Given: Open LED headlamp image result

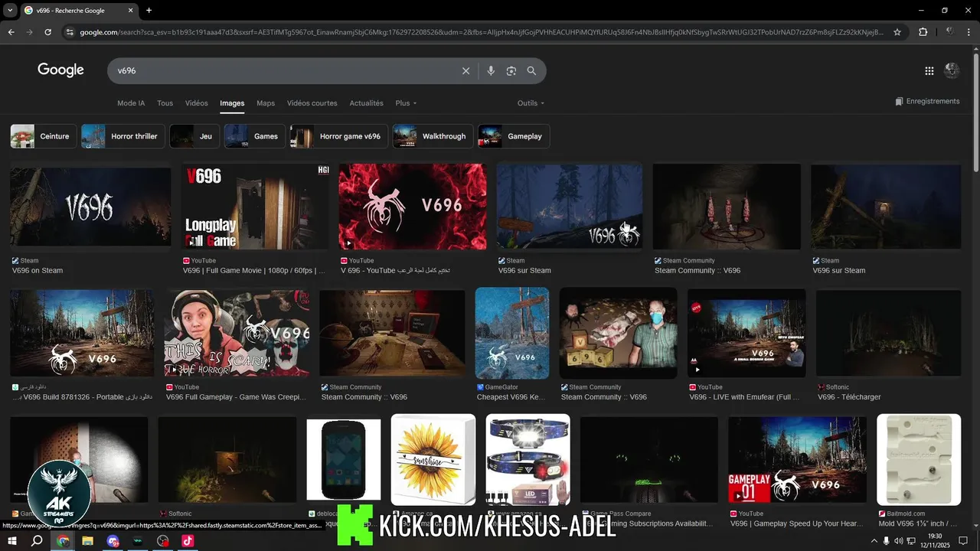Looking at the screenshot, I should [x=528, y=460].
